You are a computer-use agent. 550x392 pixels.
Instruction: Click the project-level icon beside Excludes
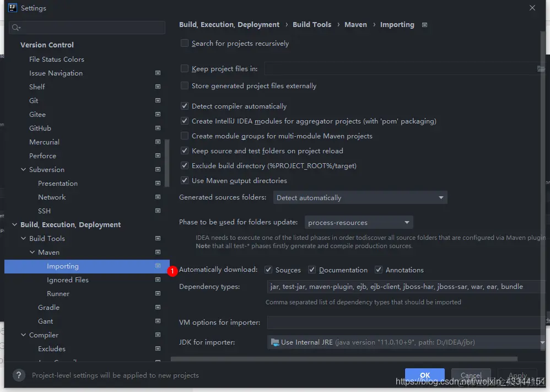[x=158, y=348]
